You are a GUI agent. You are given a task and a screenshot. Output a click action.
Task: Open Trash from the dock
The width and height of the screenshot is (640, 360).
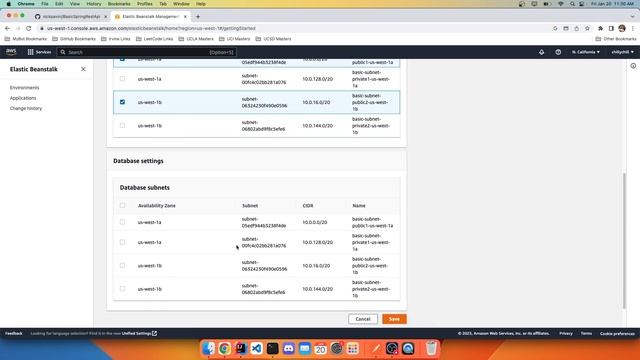click(431, 348)
